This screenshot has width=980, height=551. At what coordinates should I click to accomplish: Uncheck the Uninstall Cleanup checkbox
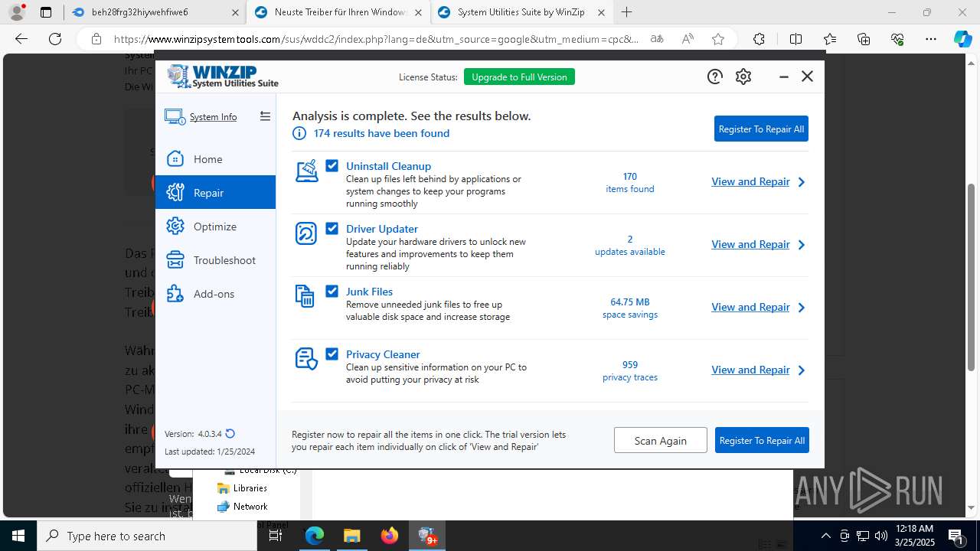point(332,165)
